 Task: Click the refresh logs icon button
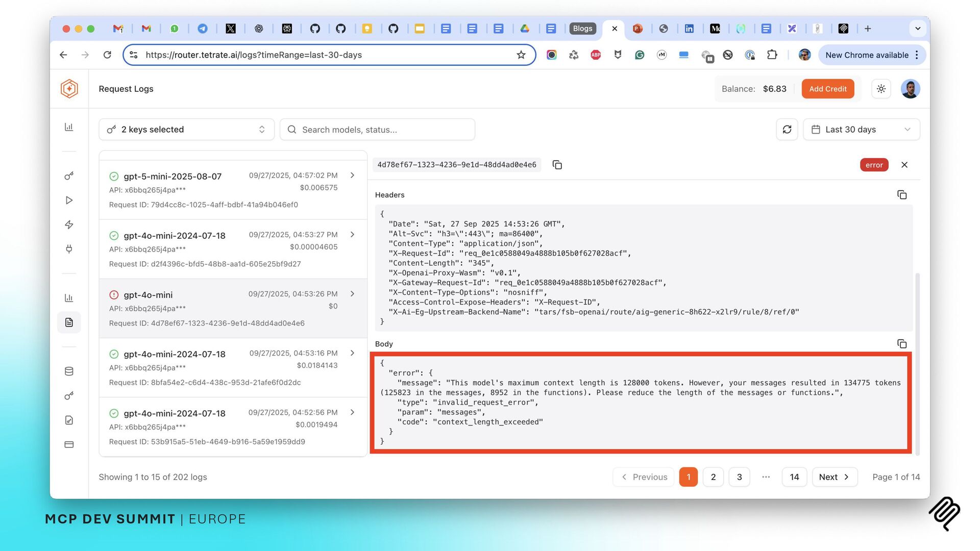pos(787,130)
